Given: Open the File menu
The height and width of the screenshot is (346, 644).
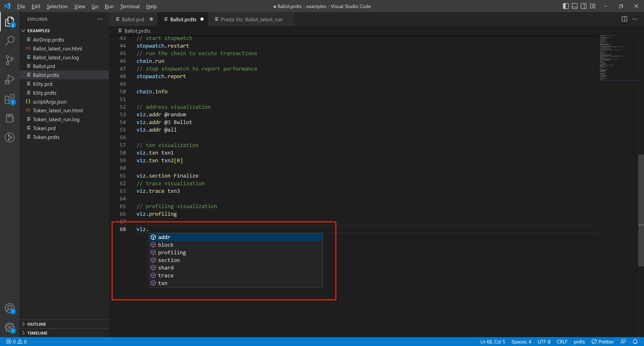Looking at the screenshot, I should [21, 6].
